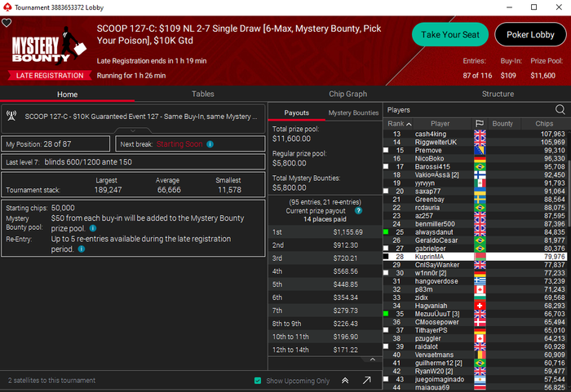This screenshot has height=392, width=571.
Task: Click p83m's Canadian flag icon
Action: 480,289
